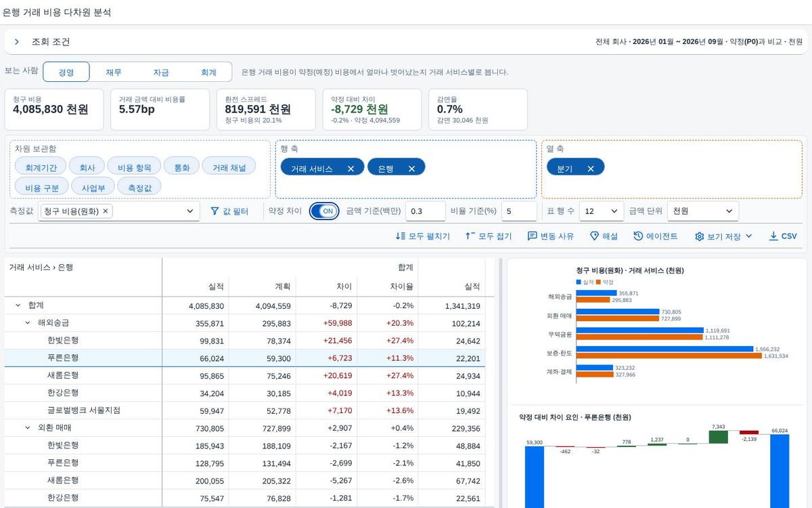Open the 보기 저장 menu
812x508 pixels.
[x=723, y=236]
